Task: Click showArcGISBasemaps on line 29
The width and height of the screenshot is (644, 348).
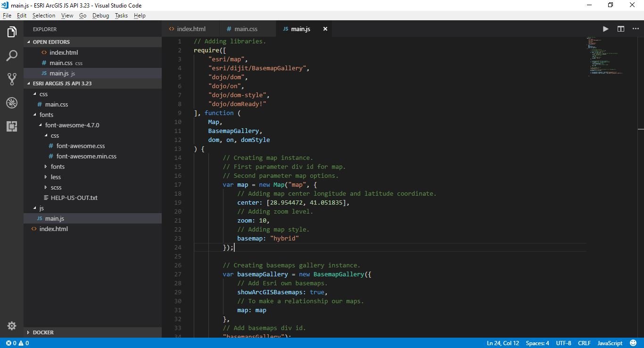Action: click(x=272, y=292)
